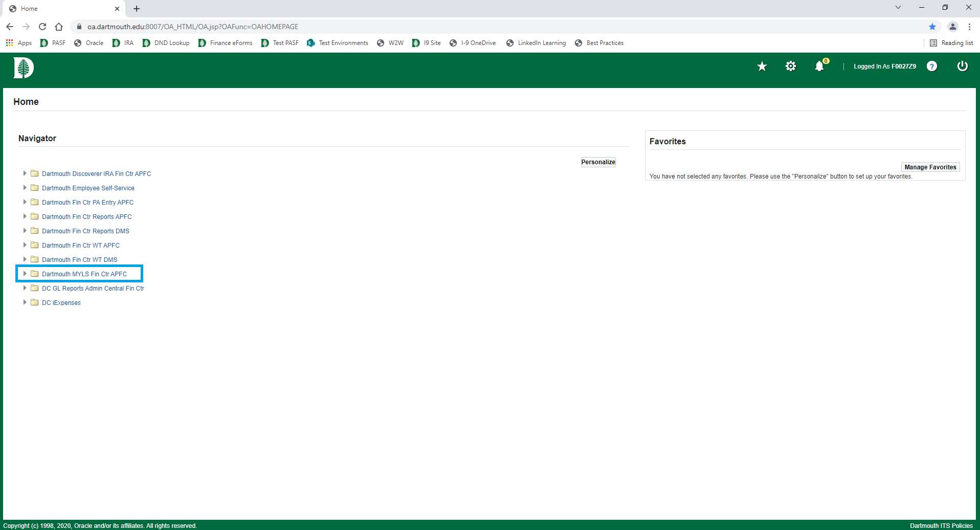The width and height of the screenshot is (980, 530).
Task: Select the Home browser tab
Action: pos(64,9)
